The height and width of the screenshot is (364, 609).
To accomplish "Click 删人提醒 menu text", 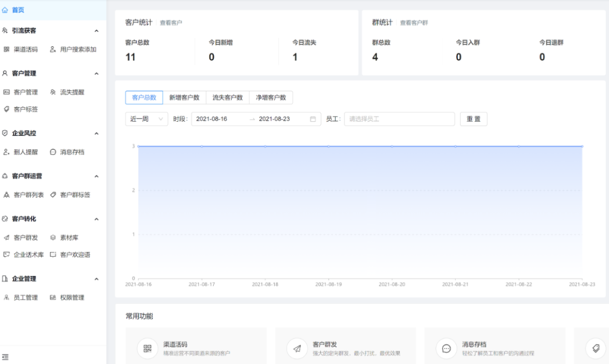I will (x=25, y=152).
